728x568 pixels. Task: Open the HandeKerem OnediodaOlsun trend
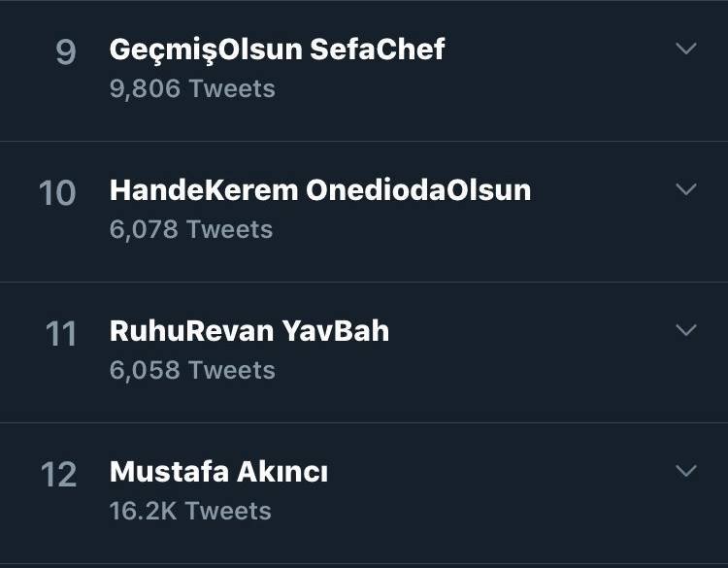point(320,189)
